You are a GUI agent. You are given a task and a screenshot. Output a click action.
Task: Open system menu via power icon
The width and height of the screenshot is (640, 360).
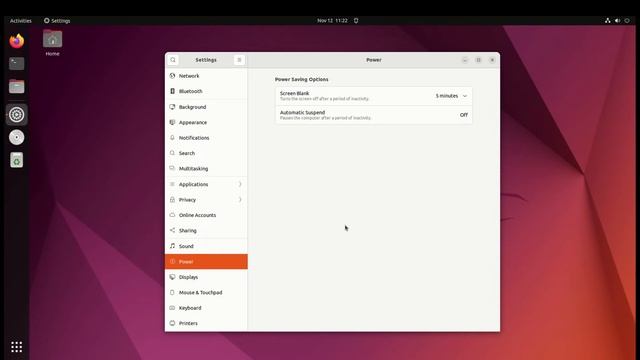click(627, 21)
